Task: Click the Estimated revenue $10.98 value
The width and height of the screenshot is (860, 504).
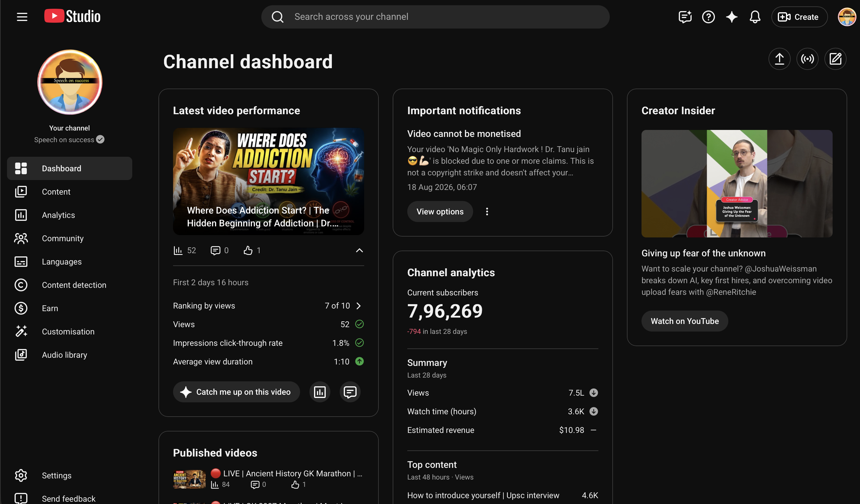Action: tap(572, 430)
